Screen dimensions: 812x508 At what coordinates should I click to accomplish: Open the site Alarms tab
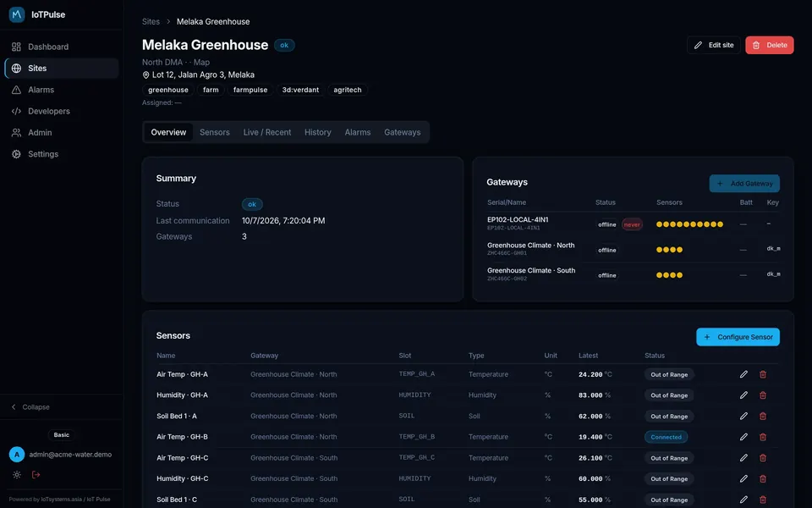[357, 132]
